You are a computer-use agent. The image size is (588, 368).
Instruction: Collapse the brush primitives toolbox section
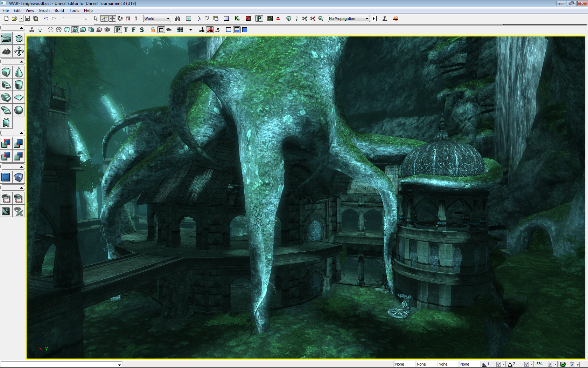(13, 62)
